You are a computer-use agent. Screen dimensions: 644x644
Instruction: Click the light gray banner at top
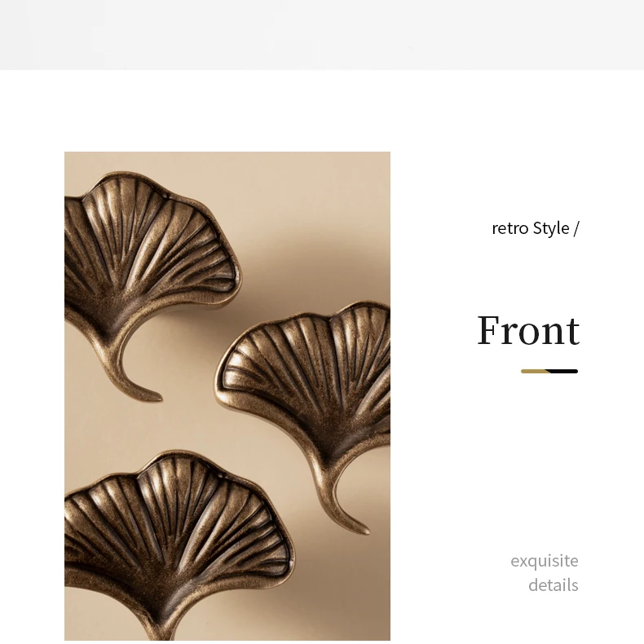322,35
